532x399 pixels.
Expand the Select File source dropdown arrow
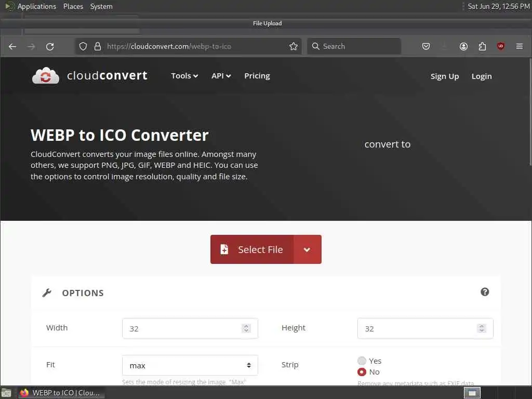[307, 249]
